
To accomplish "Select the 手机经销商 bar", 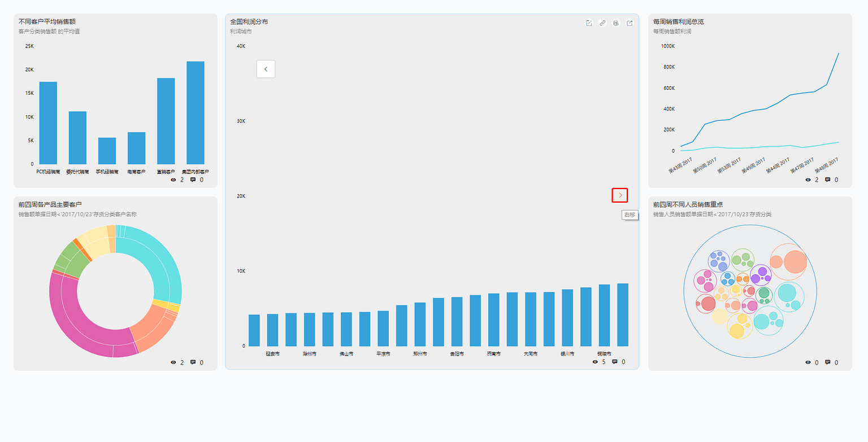I will pos(107,151).
